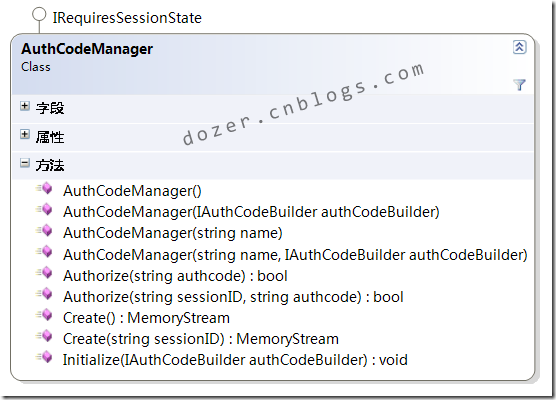Expand the 字段 fields section

pyautogui.click(x=25, y=106)
